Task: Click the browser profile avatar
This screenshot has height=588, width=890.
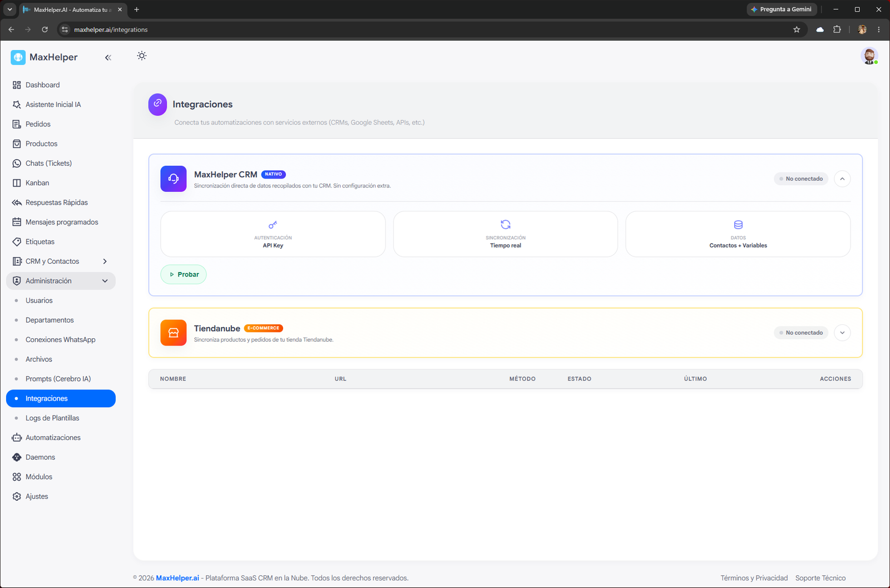Action: pyautogui.click(x=862, y=29)
